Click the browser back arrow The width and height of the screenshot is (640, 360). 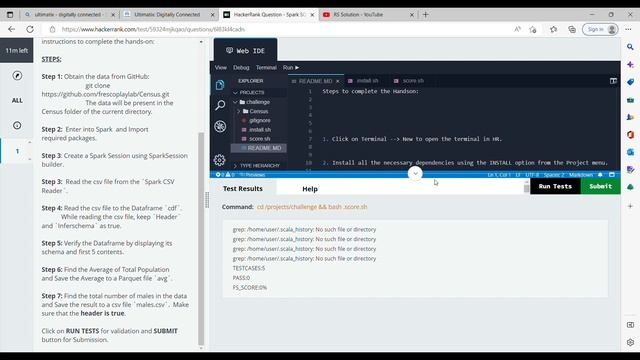tap(11, 29)
